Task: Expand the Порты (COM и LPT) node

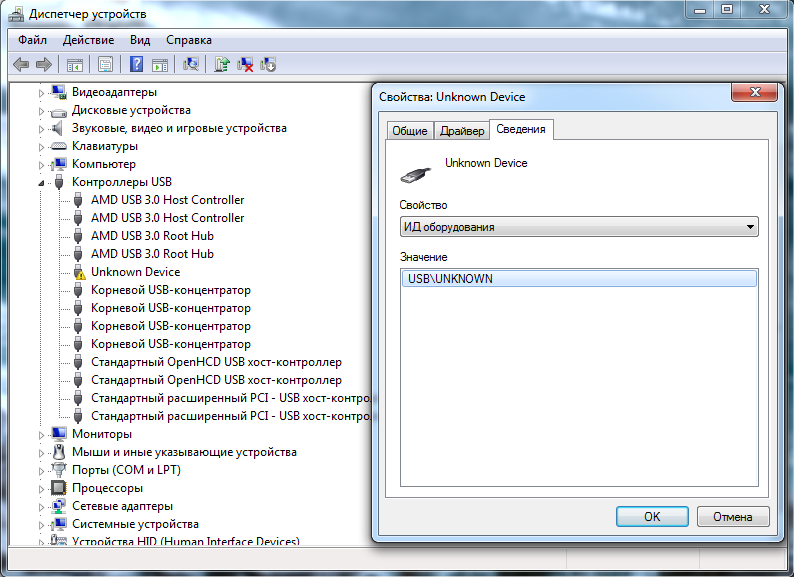Action: 42,471
